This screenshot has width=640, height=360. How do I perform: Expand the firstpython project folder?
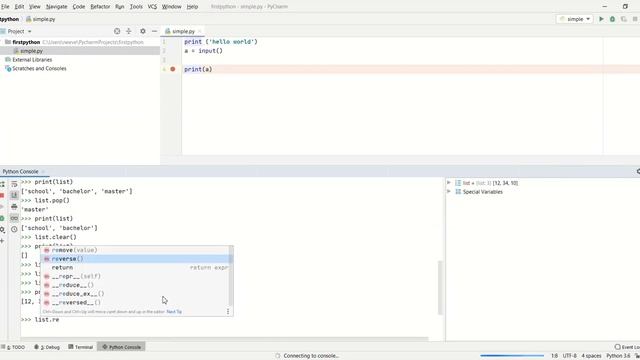click(x=26, y=42)
